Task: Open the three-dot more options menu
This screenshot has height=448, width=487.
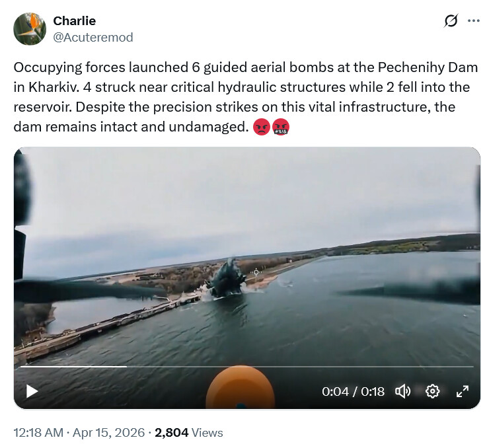Action: [473, 21]
